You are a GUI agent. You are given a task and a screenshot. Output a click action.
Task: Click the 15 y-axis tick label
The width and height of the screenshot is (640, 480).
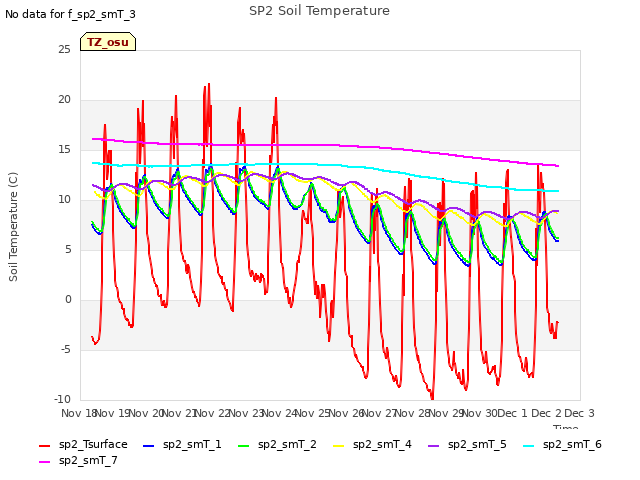coord(64,150)
